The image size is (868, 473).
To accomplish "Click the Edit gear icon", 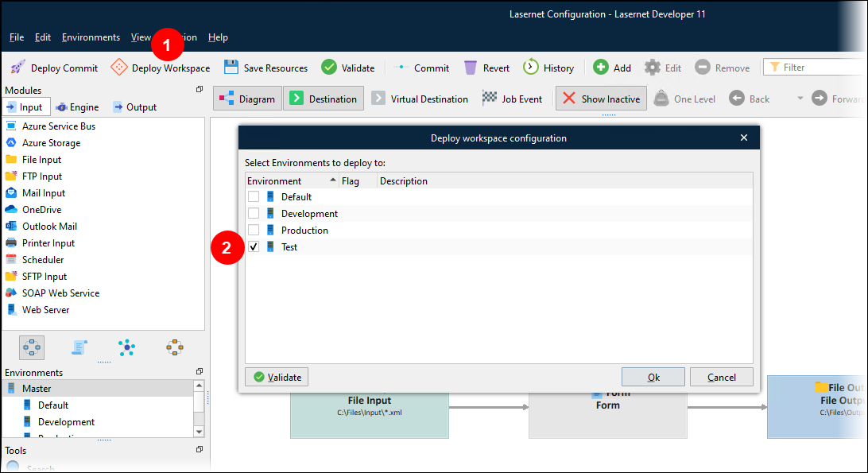I will (x=653, y=68).
